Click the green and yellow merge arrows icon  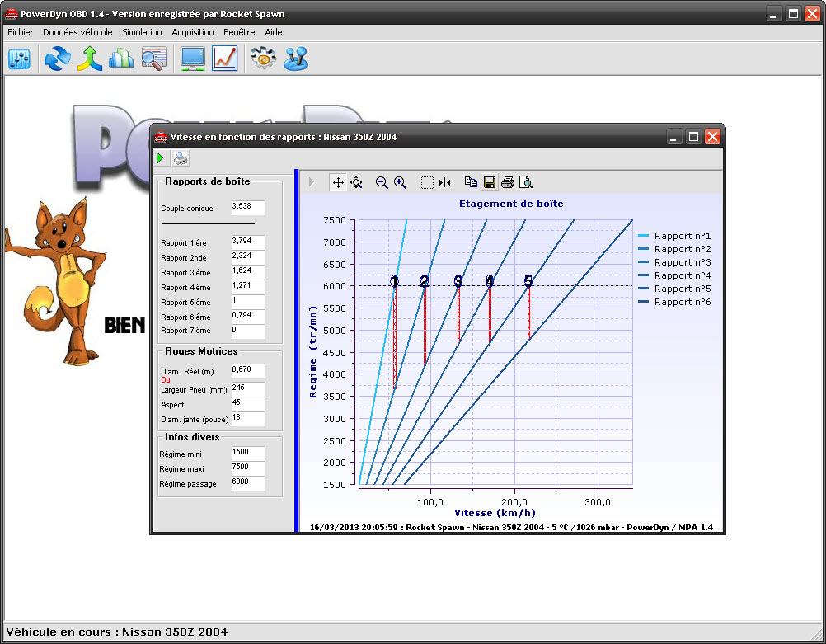click(90, 59)
